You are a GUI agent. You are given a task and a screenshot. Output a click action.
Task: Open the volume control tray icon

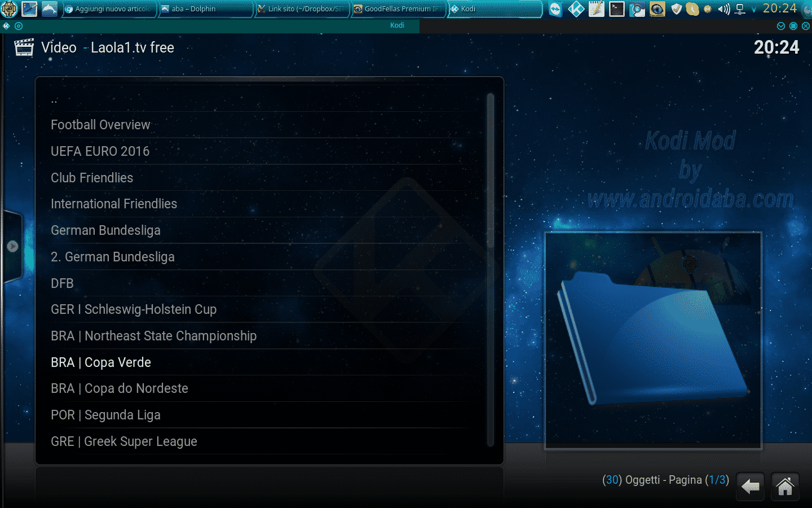point(724,9)
